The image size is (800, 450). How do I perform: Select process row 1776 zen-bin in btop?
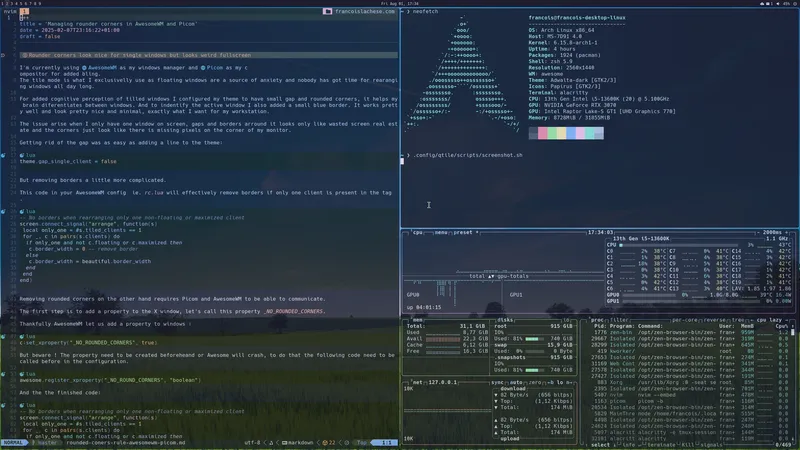[689, 332]
